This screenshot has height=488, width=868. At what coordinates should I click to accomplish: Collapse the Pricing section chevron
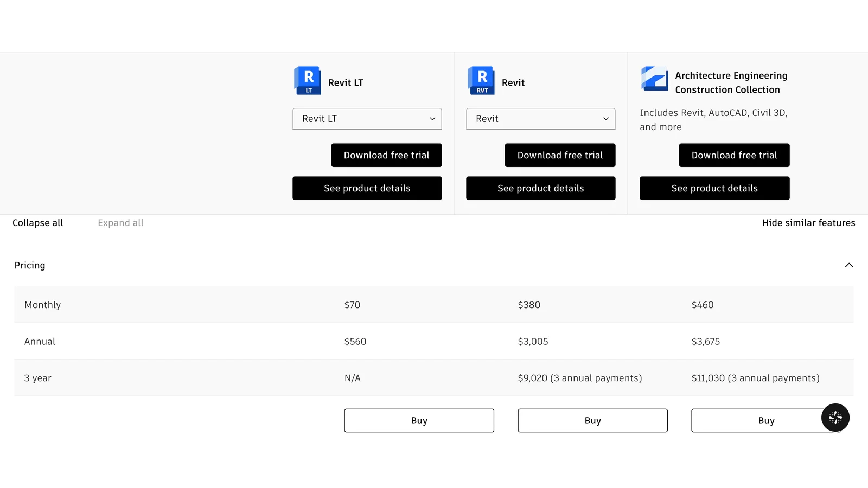click(x=849, y=265)
